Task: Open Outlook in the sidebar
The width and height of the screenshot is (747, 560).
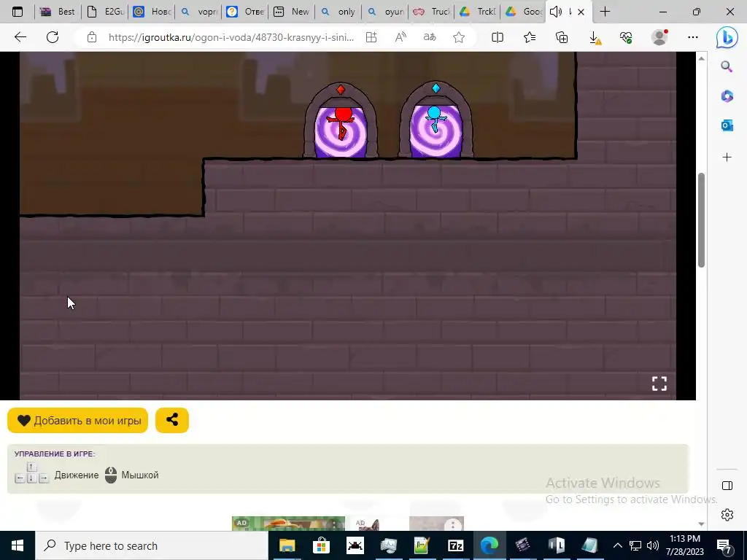Action: (x=727, y=125)
